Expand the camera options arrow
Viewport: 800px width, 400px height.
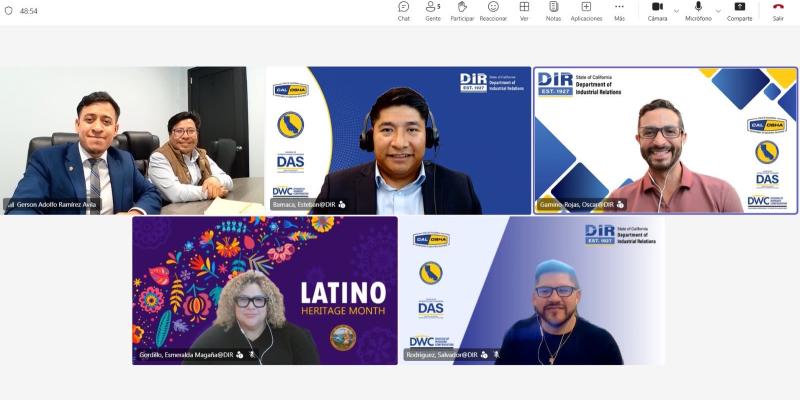(677, 11)
